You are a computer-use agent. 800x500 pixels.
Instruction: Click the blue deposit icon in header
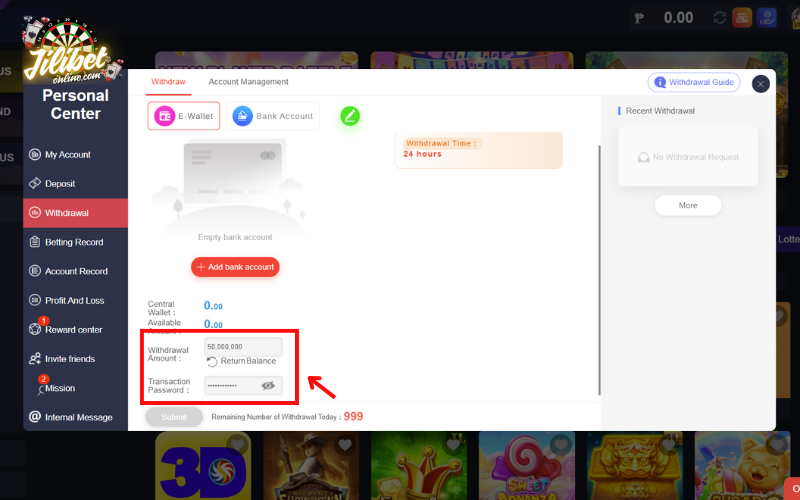pos(766,18)
